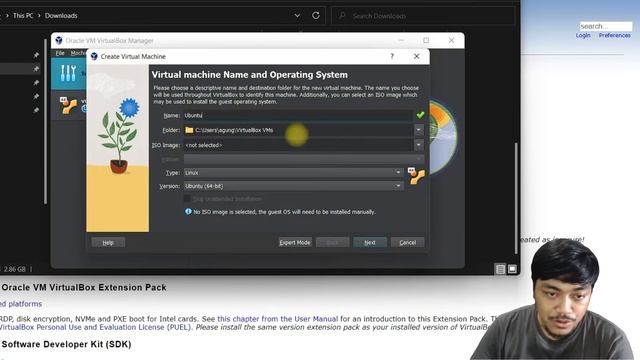Click the Software Developer Kit (SDK) heading
The width and height of the screenshot is (640, 360).
point(66,344)
